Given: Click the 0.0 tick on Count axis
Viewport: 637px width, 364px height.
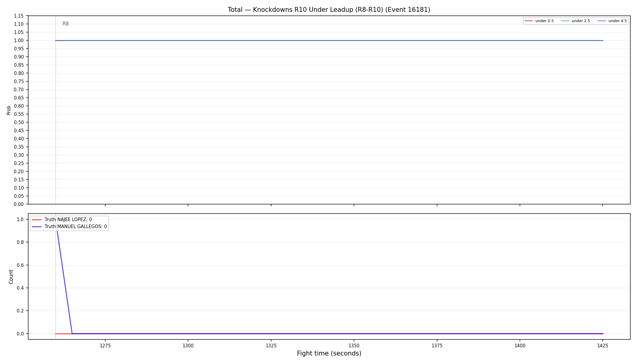Looking at the screenshot, I should [x=20, y=334].
